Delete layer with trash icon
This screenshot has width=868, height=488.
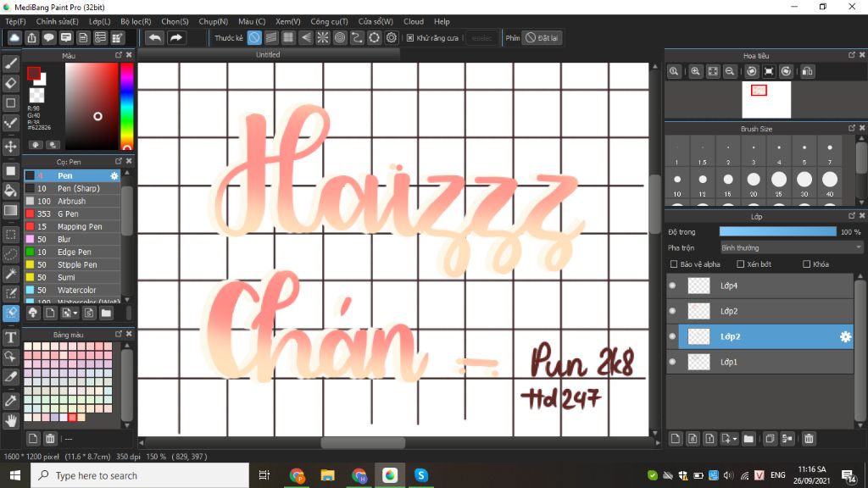point(809,439)
